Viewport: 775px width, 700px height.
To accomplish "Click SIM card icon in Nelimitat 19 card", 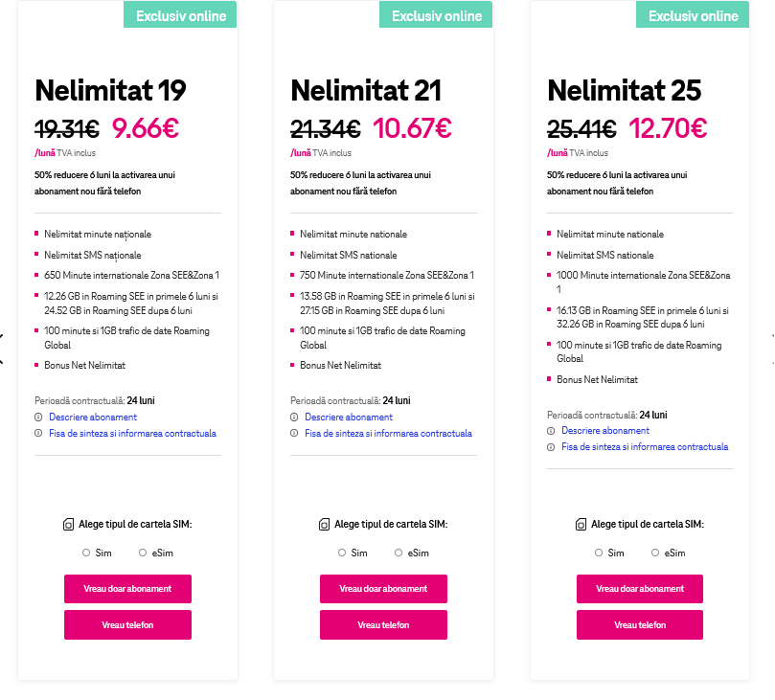I will click(68, 525).
